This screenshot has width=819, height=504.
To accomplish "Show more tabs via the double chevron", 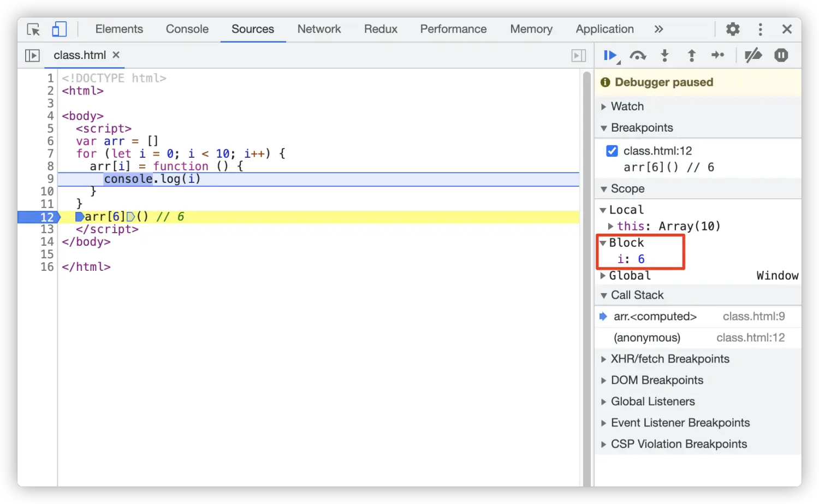I will click(x=658, y=29).
